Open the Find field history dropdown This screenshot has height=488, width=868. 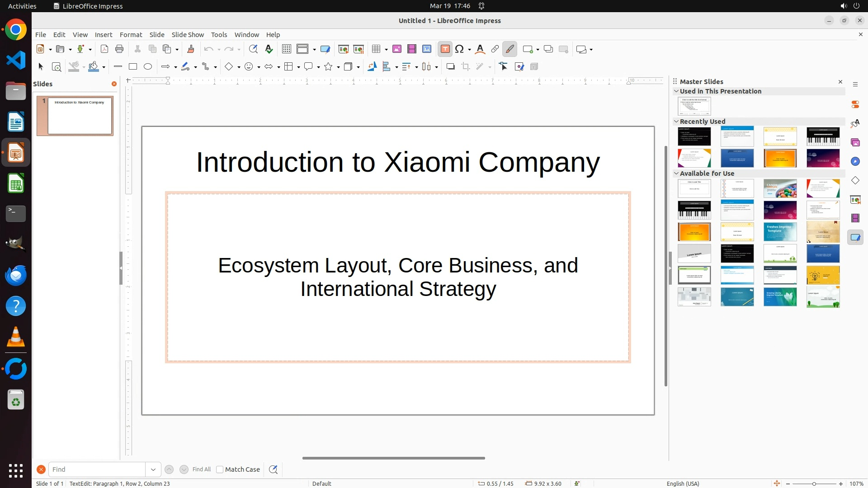click(153, 469)
